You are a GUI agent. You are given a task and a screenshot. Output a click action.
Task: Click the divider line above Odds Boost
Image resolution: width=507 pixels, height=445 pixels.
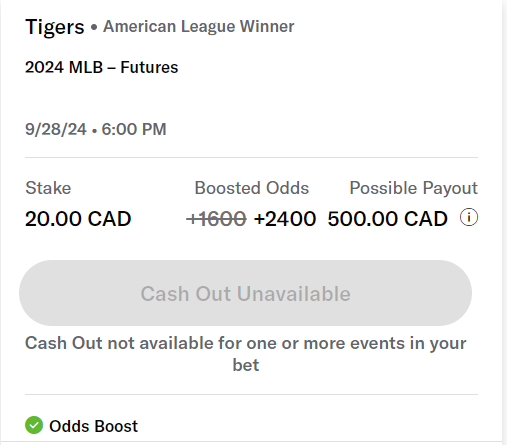tap(251, 394)
